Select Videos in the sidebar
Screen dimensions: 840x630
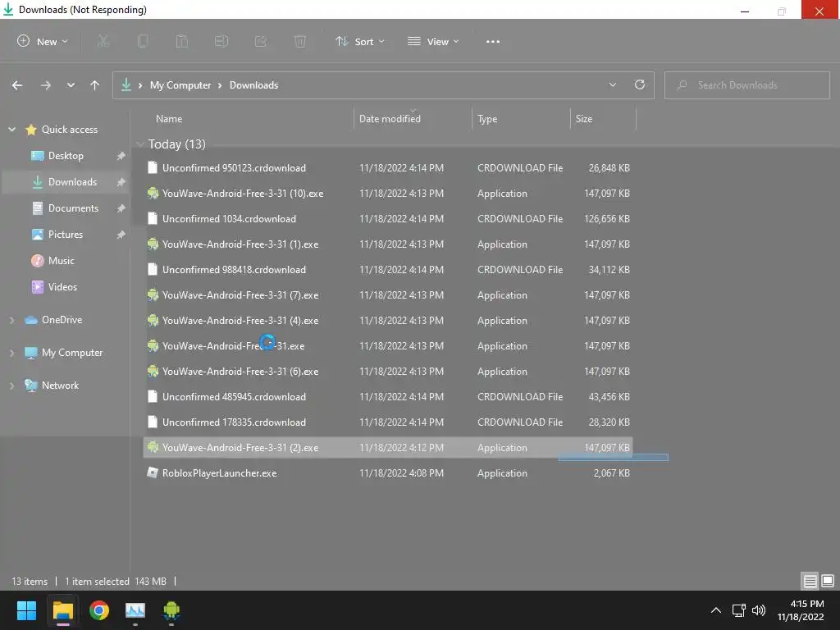(x=55, y=287)
